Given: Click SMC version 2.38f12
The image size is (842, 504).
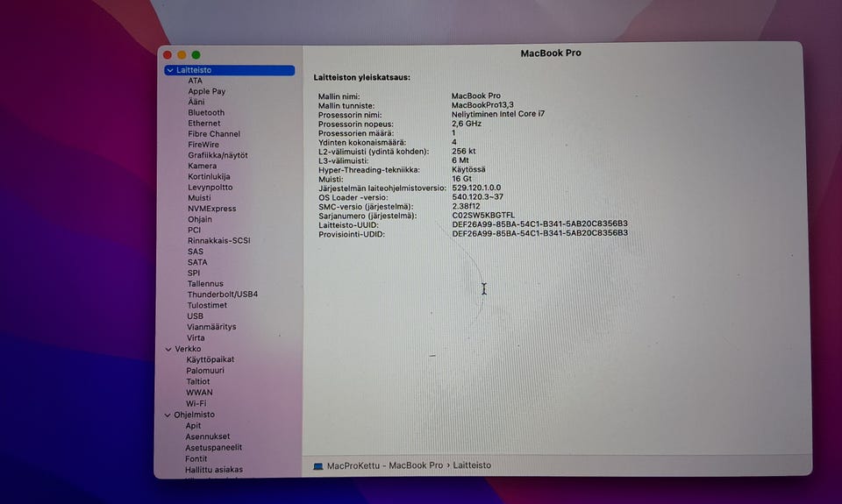Looking at the screenshot, I should point(466,206).
